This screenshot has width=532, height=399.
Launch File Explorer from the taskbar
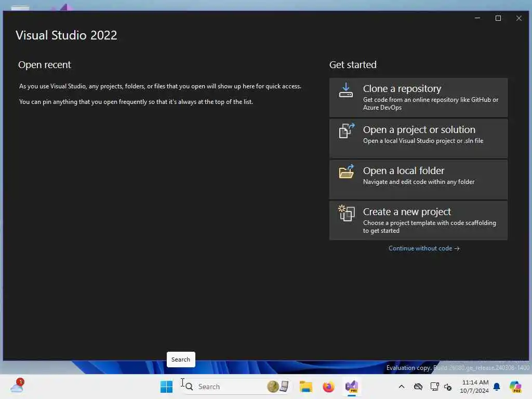tap(305, 387)
